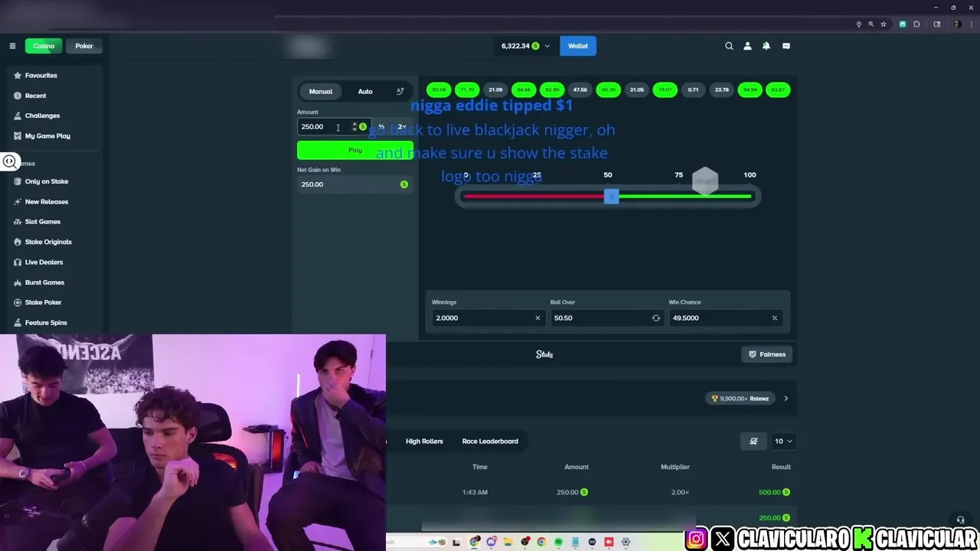Image resolution: width=980 pixels, height=551 pixels.
Task: Open the Race Leaderboard tab
Action: coord(490,442)
